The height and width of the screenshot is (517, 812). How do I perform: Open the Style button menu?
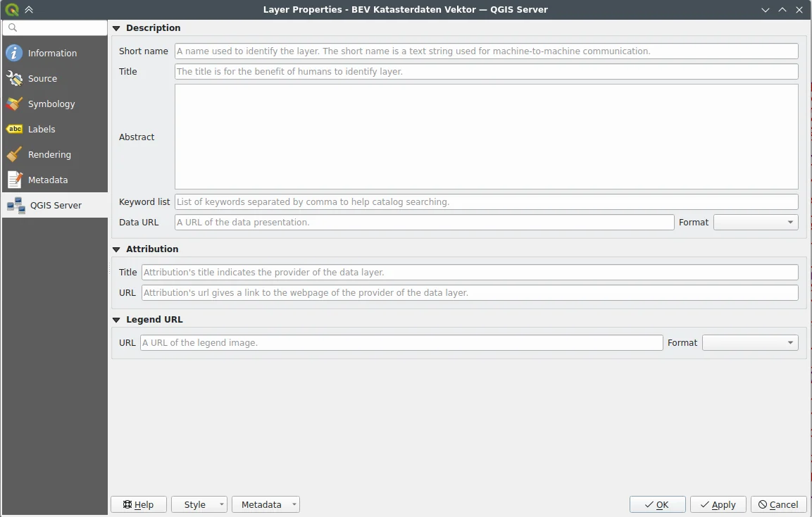[199, 504]
